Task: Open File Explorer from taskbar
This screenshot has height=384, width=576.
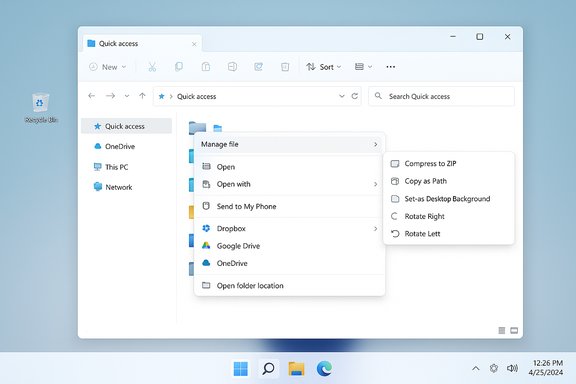Action: (296, 369)
